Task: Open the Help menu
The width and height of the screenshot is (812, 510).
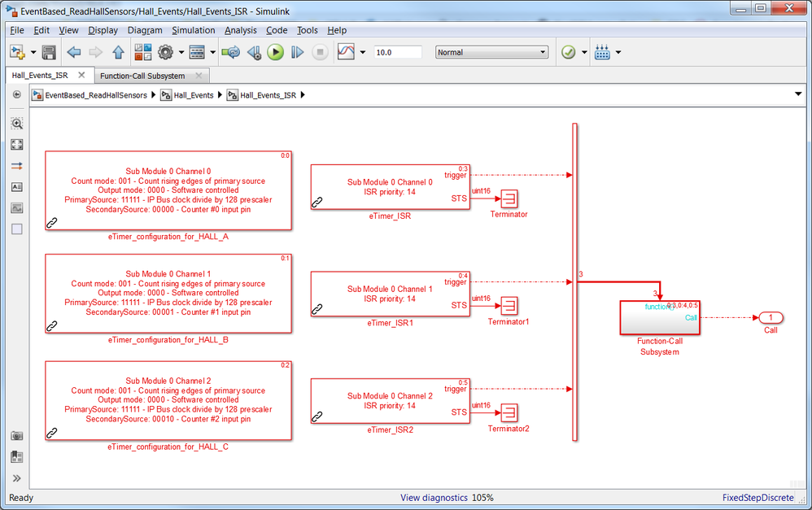Action: (337, 30)
